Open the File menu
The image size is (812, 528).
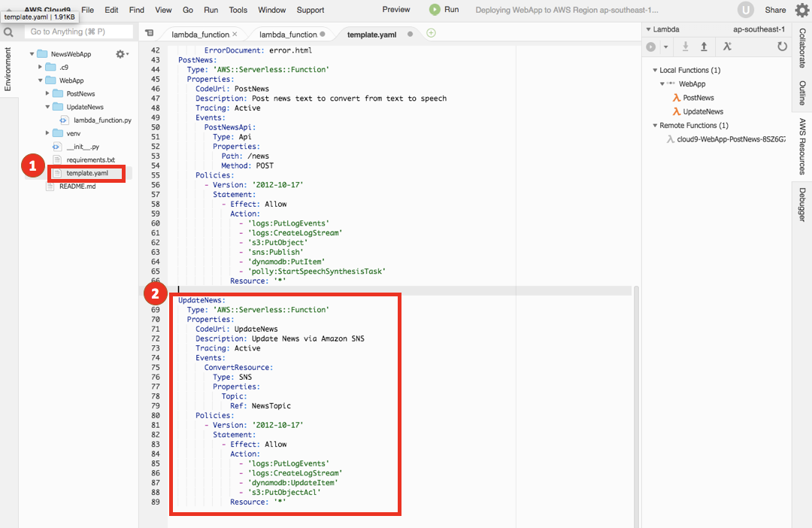click(x=87, y=10)
